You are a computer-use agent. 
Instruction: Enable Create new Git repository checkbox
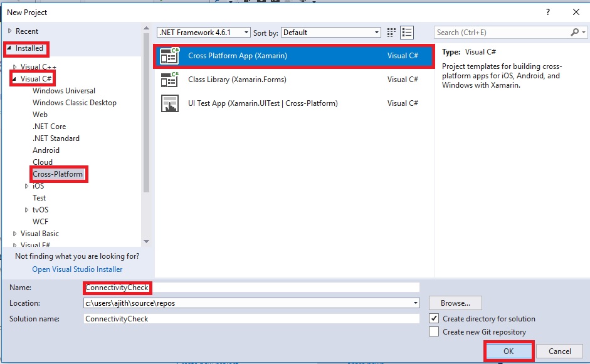pyautogui.click(x=434, y=331)
